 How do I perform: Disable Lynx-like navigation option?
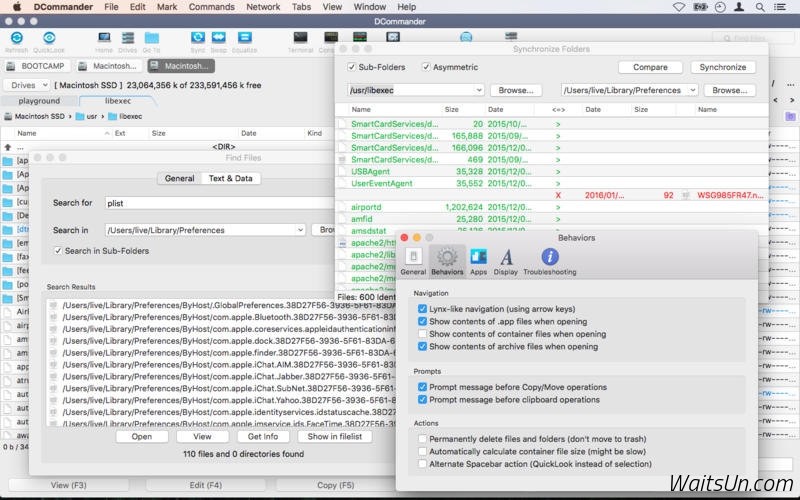click(422, 309)
